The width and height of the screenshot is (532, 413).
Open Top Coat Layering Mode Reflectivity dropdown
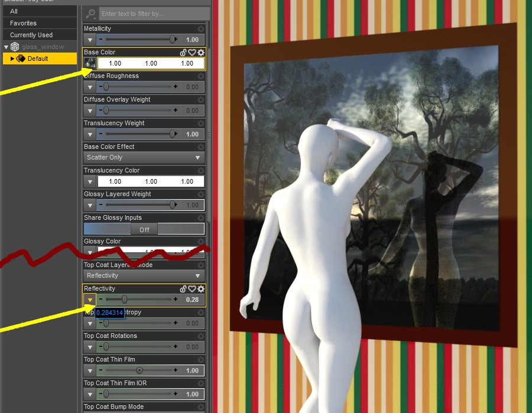coord(144,275)
